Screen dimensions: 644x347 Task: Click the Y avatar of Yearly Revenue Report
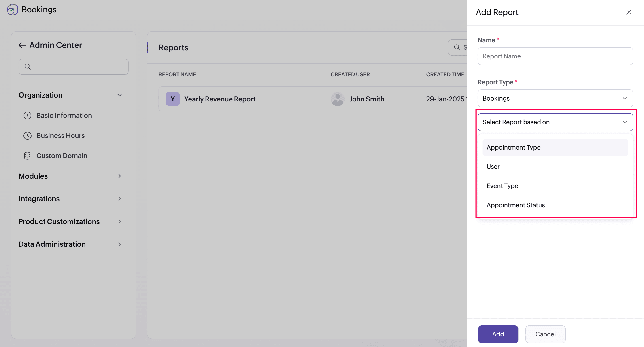tap(172, 99)
